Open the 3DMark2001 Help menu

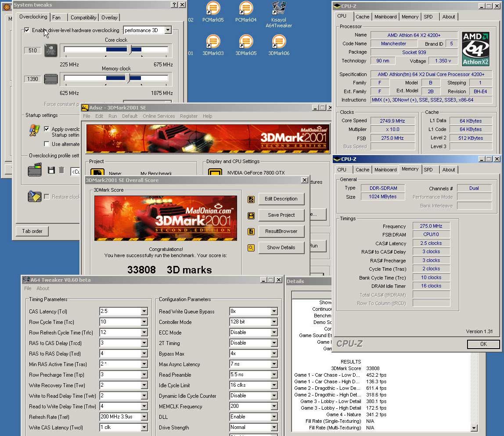207,116
